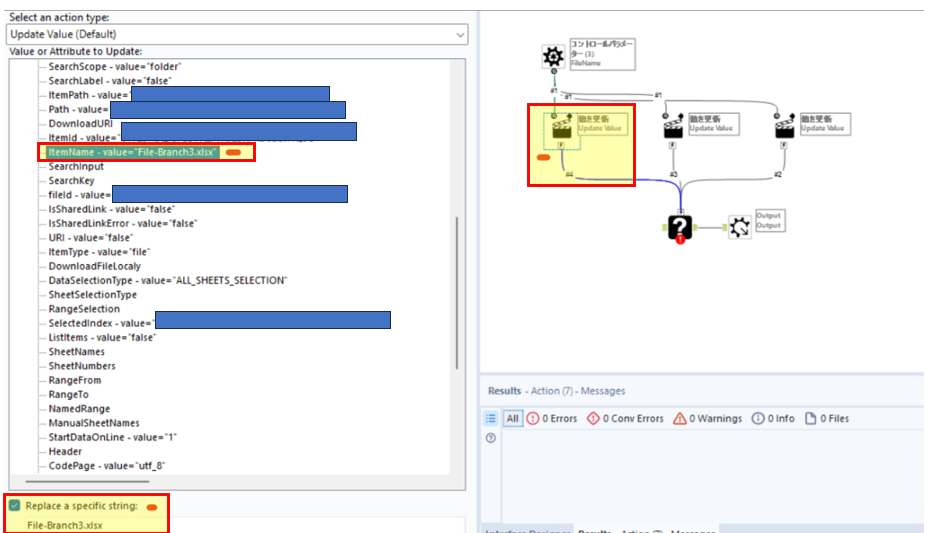Toggle Replace a specific string checkbox

click(15, 505)
